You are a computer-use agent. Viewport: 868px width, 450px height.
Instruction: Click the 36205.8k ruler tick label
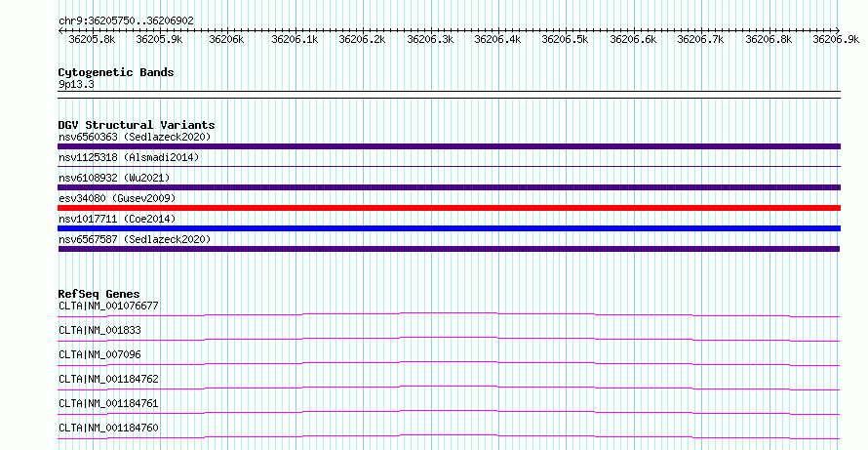(92, 39)
